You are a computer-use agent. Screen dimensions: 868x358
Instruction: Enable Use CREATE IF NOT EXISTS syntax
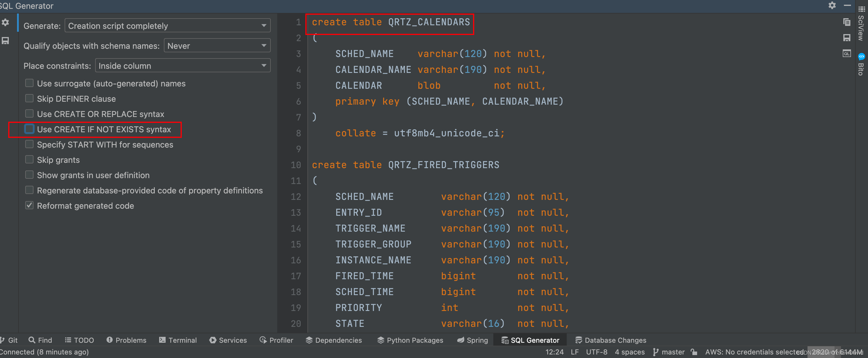click(x=30, y=129)
